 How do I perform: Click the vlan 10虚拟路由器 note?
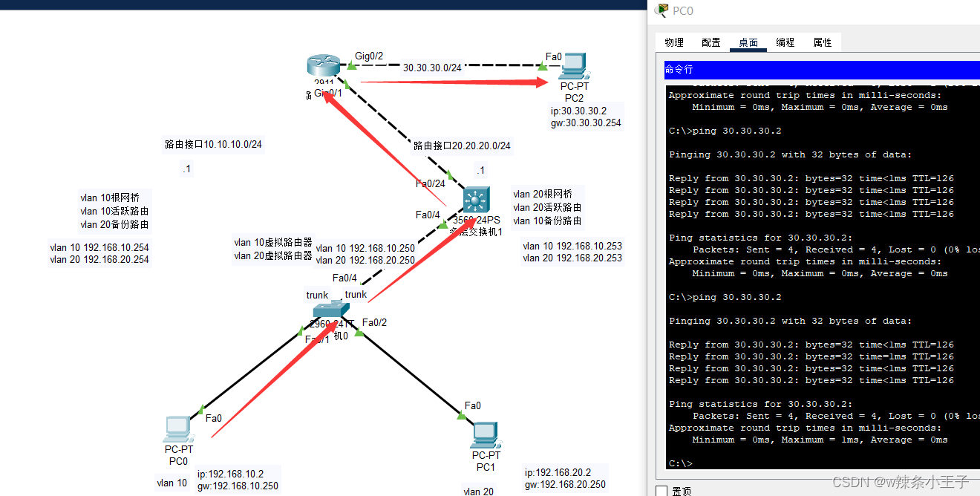pyautogui.click(x=272, y=243)
